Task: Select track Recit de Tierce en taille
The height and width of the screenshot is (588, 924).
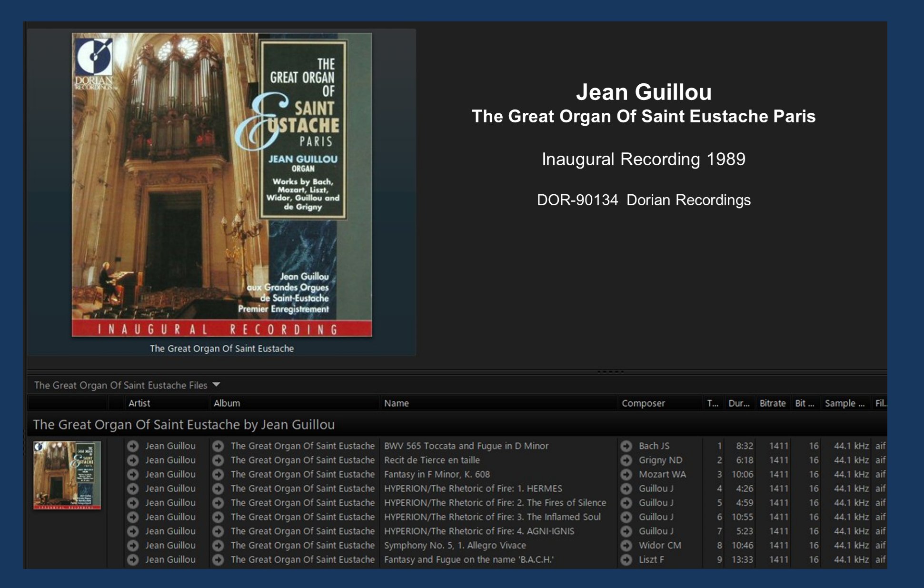Action: tap(432, 460)
